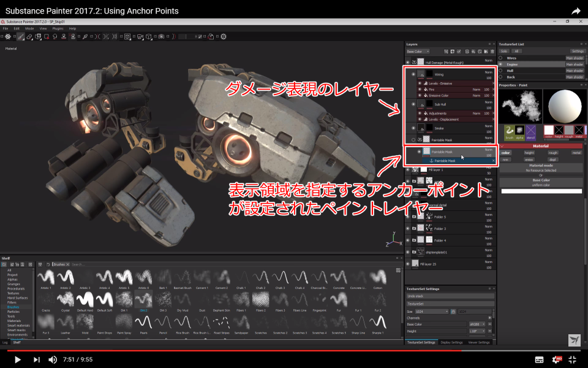Exit fullscreen in the video player
The height and width of the screenshot is (368, 588).
click(x=573, y=360)
